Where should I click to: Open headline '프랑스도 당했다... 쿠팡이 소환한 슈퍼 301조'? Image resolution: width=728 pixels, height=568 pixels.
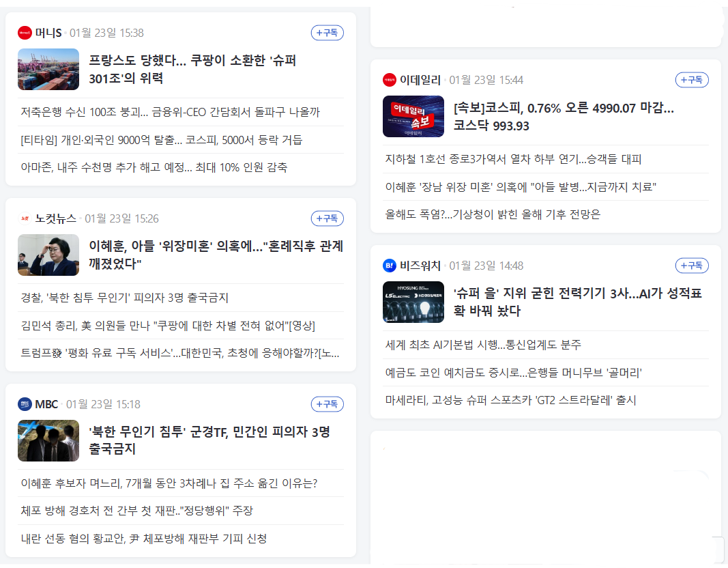click(192, 69)
